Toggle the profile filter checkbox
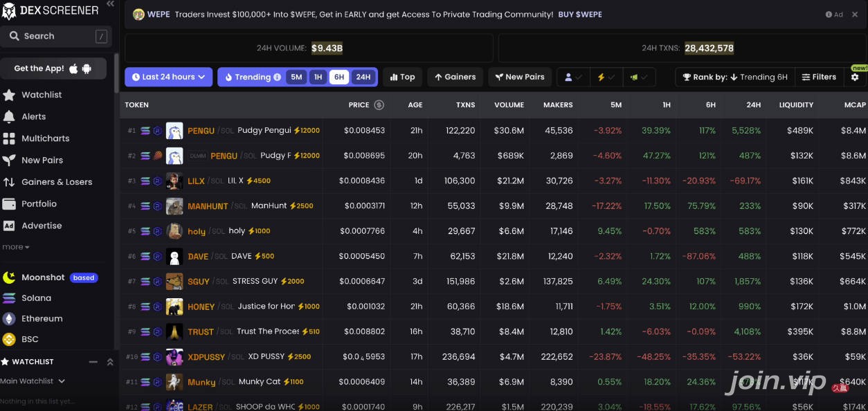The width and height of the screenshot is (868, 411). click(574, 77)
